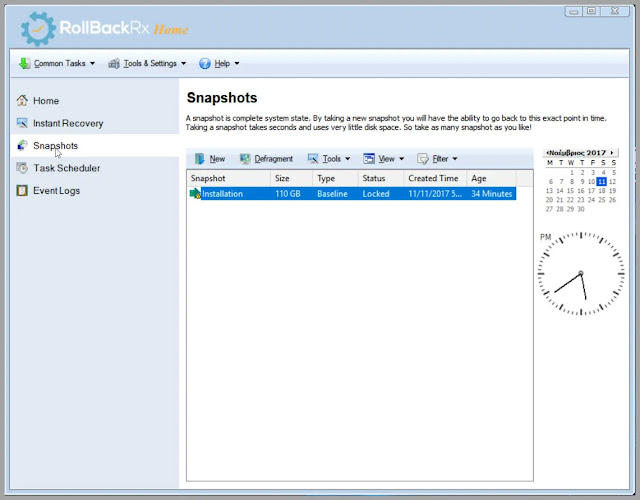This screenshot has width=640, height=500.
Task: Click the Defragment icon in snapshot toolbar
Action: tap(245, 159)
